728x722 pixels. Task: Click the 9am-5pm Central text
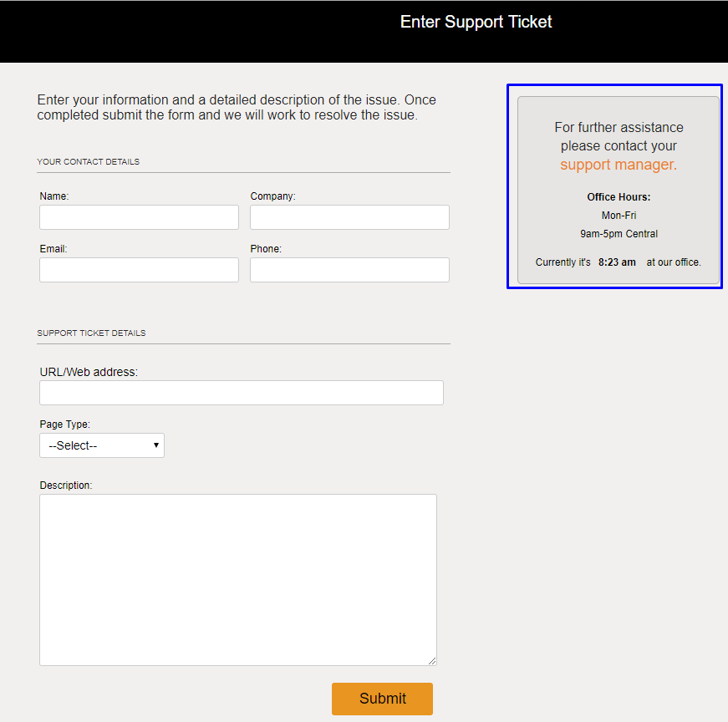pos(619,233)
